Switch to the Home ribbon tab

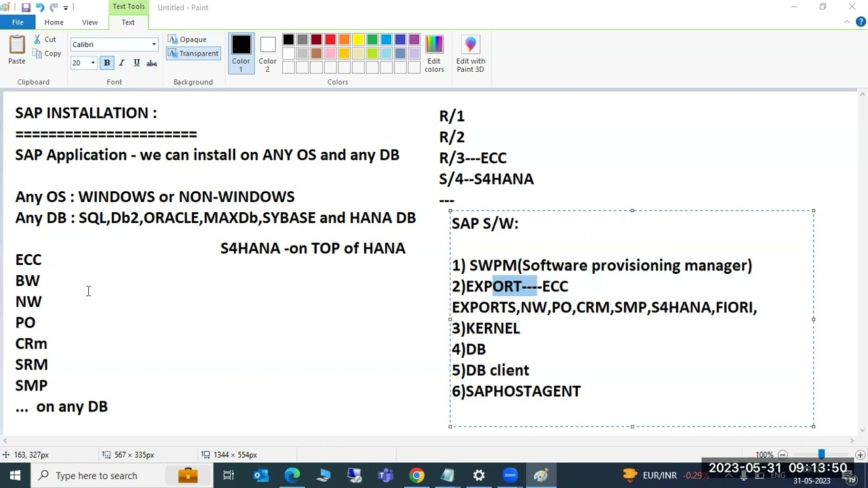coord(54,22)
